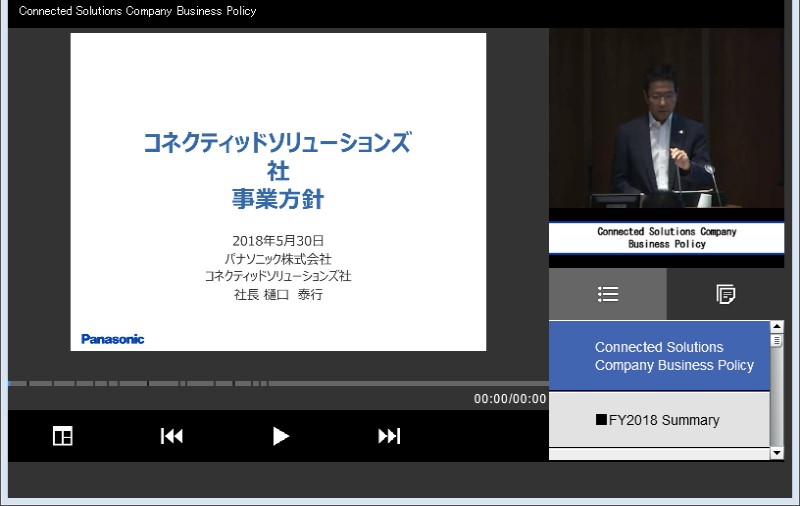Skip to the previous chapter
Viewport: 800px width, 506px height.
tap(171, 436)
